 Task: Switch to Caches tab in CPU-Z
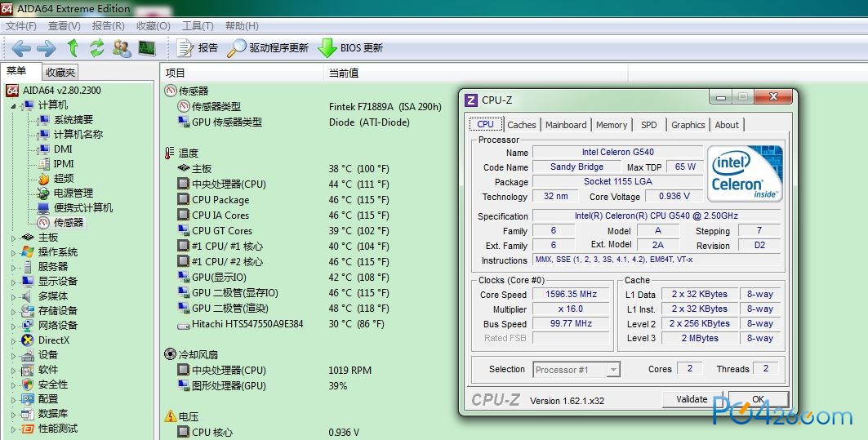[522, 125]
